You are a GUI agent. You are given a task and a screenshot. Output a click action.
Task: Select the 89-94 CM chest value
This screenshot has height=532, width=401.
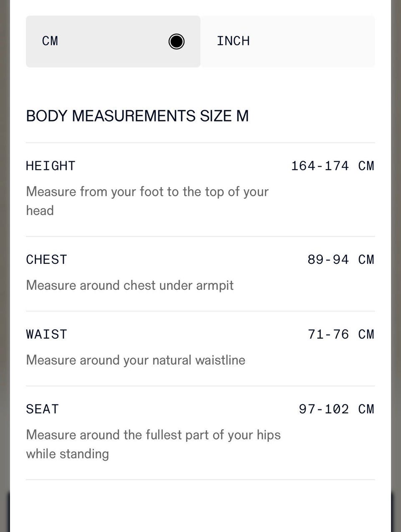[x=340, y=259]
